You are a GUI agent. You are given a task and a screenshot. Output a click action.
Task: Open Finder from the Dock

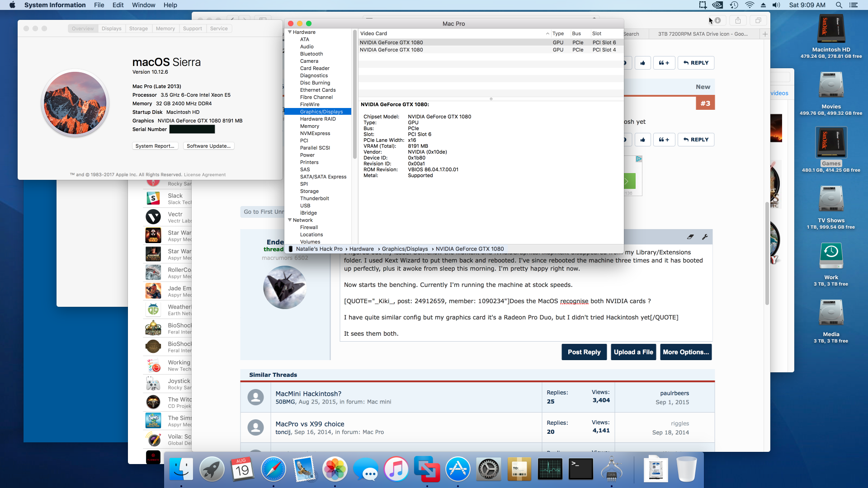click(181, 469)
